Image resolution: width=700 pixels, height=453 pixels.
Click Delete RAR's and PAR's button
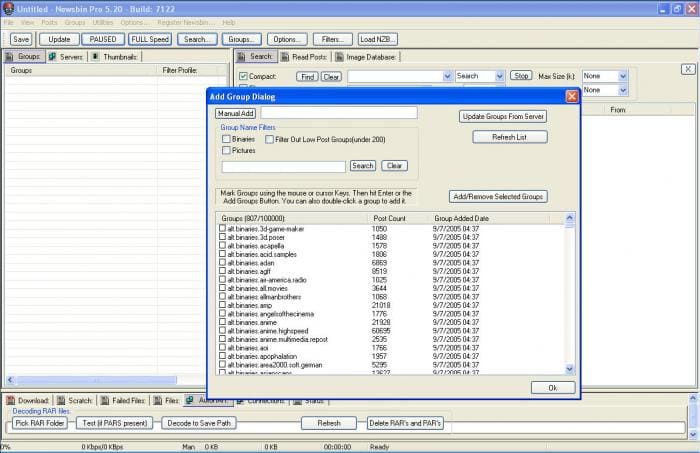click(x=405, y=423)
